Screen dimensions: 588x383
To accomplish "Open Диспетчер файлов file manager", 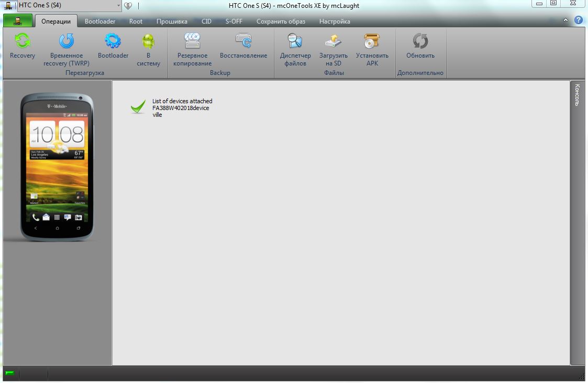I will [295, 50].
